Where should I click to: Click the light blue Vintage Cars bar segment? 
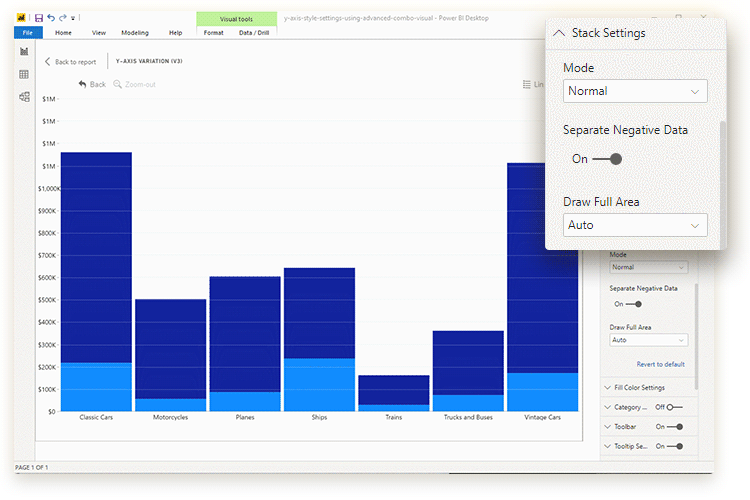click(542, 392)
